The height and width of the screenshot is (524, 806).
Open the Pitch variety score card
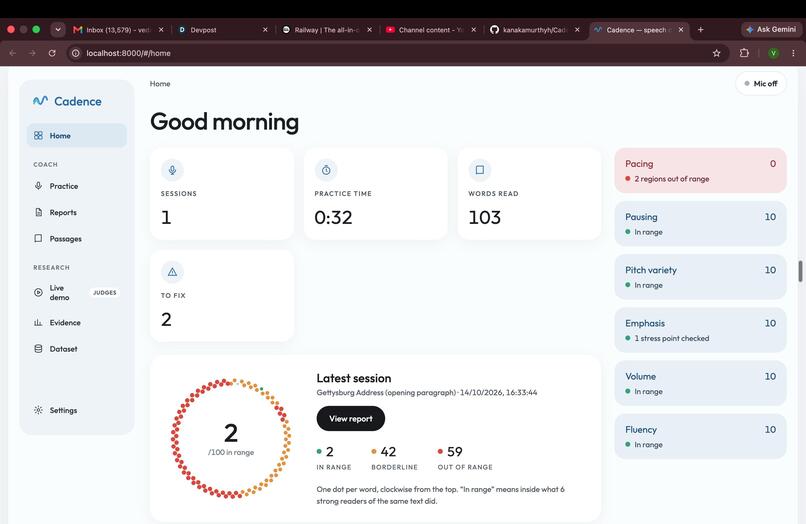[x=700, y=277]
